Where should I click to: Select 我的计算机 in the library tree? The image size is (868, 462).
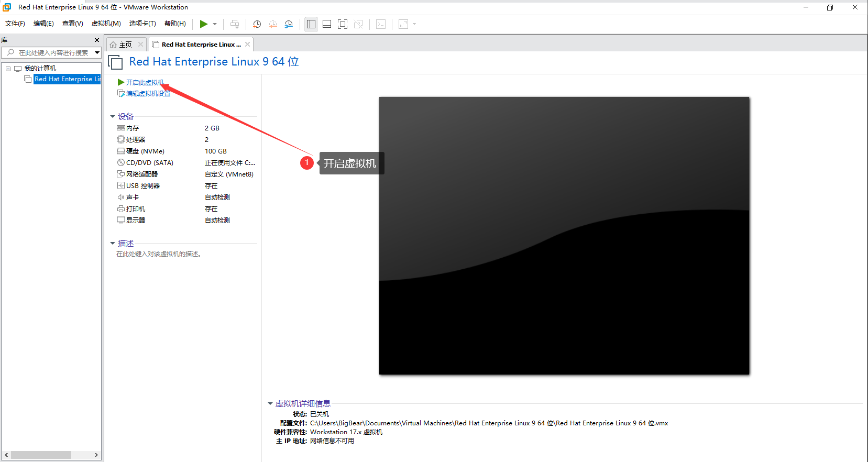point(40,69)
